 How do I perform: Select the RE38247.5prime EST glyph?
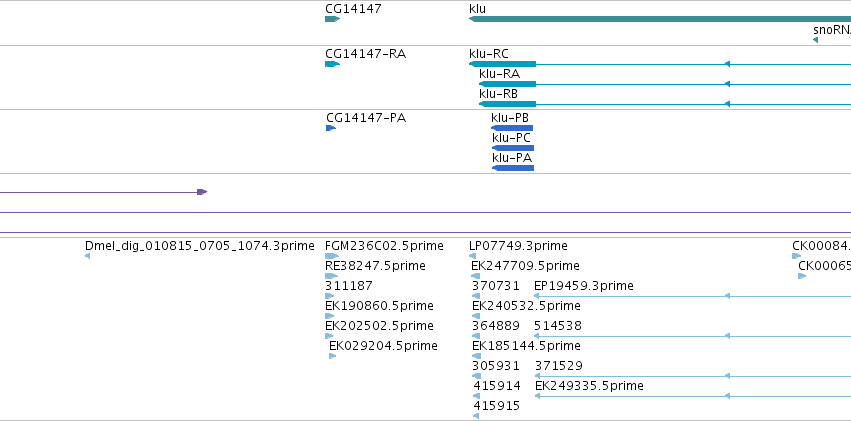click(332, 276)
